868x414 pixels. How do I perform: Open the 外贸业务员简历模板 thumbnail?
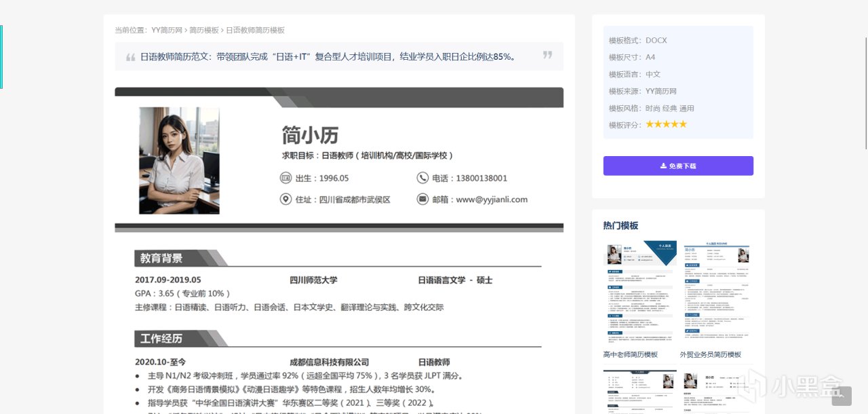tap(717, 293)
